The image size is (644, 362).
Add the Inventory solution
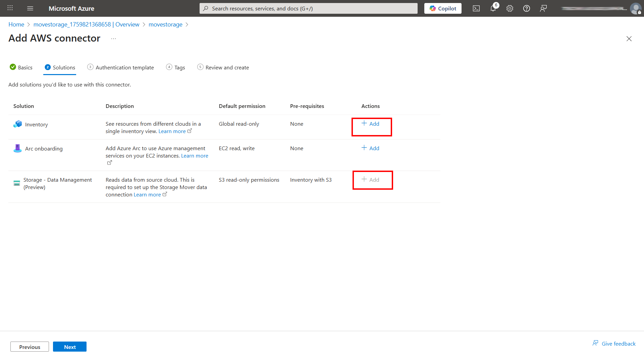(x=371, y=124)
